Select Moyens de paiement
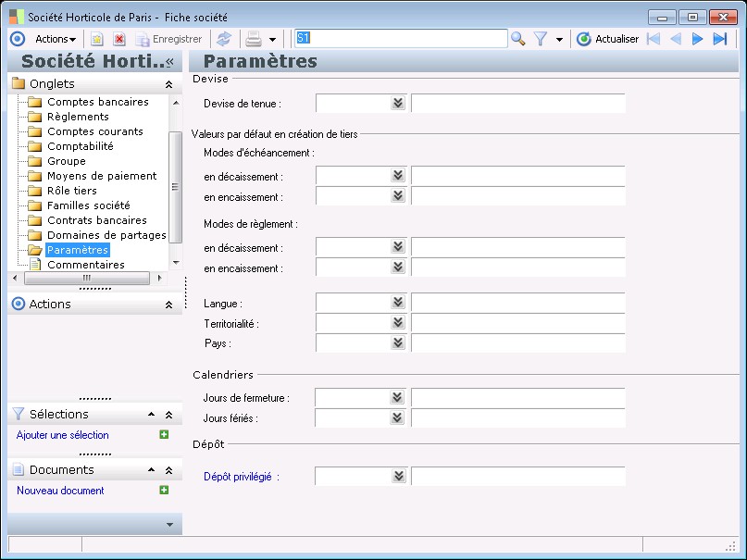The width and height of the screenshot is (747, 560). (x=102, y=176)
